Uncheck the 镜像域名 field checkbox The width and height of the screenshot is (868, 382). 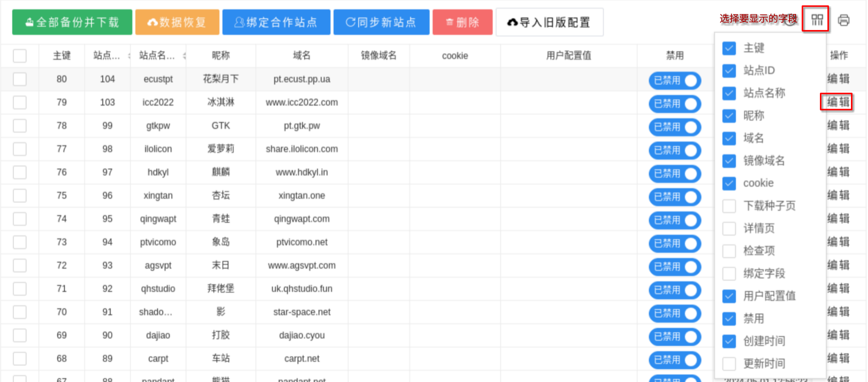point(729,161)
